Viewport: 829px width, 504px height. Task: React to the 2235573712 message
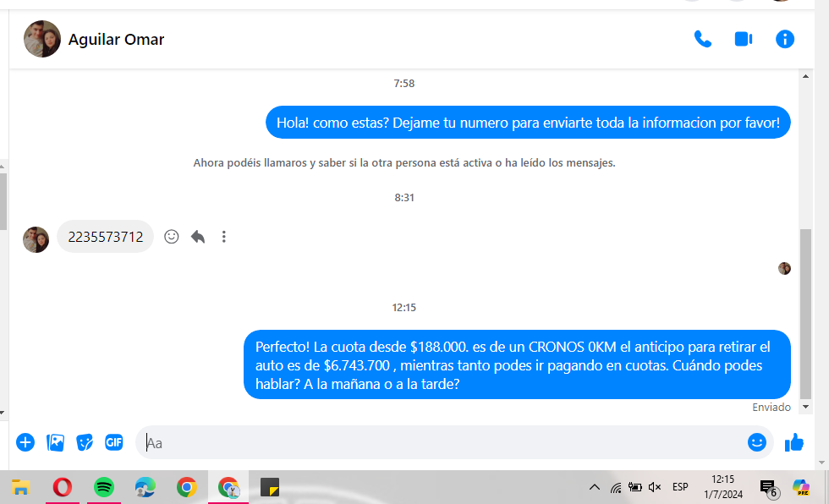click(172, 237)
